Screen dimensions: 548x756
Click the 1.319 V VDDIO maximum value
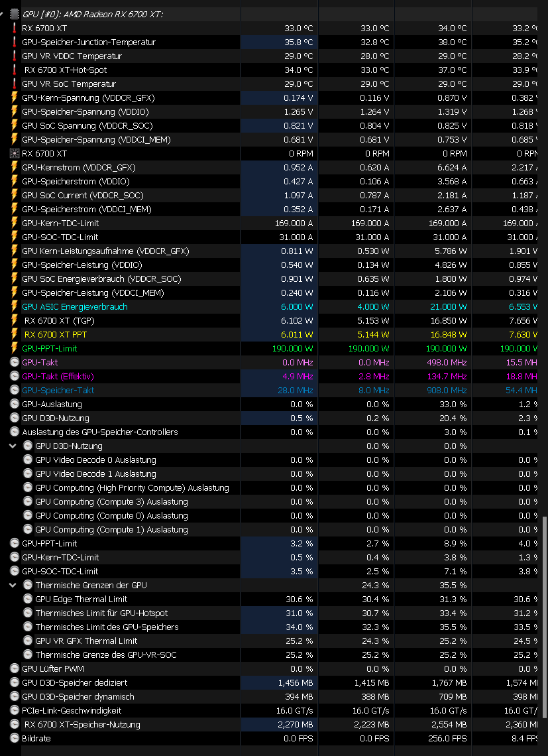pos(450,112)
